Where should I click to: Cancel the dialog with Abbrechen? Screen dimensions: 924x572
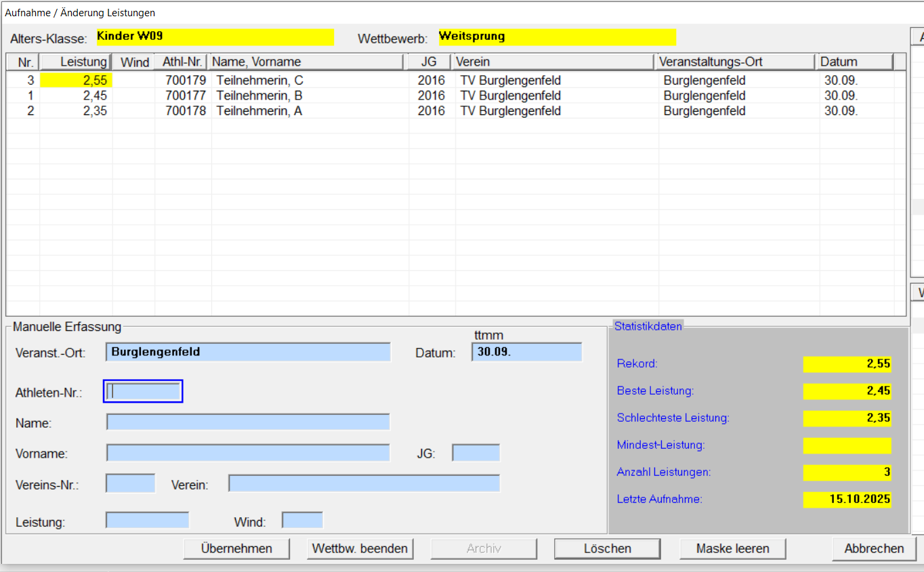[873, 548]
